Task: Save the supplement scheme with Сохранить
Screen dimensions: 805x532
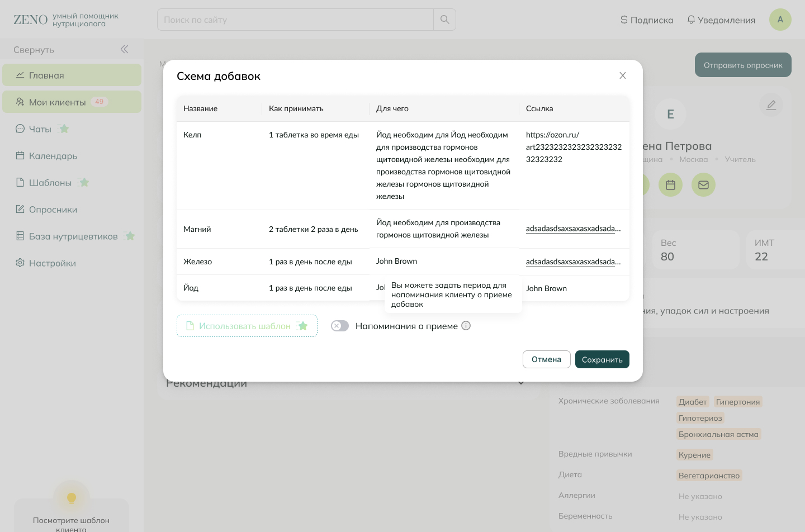Action: coord(602,359)
